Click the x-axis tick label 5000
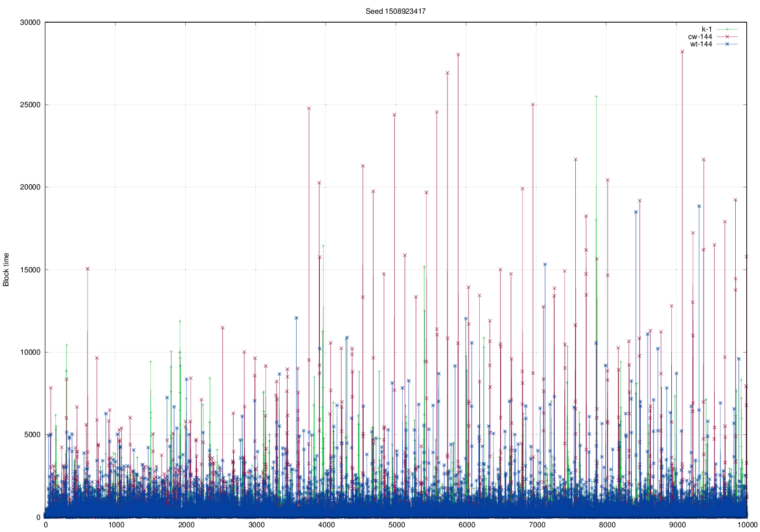Screen dimensions: 760x532 [x=396, y=525]
